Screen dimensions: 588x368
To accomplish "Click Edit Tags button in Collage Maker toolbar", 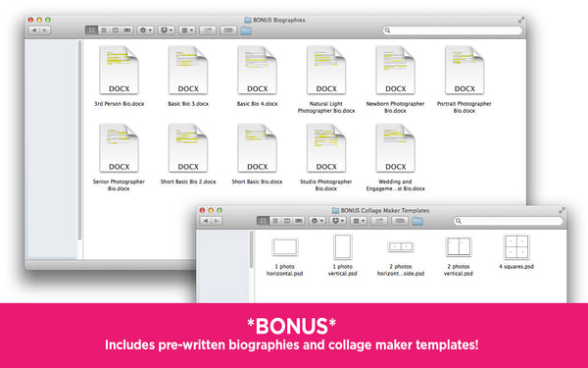I will pos(400,221).
